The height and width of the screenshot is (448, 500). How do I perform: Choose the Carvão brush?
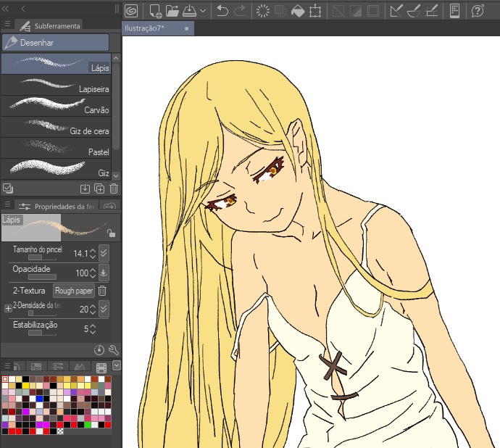coord(56,106)
